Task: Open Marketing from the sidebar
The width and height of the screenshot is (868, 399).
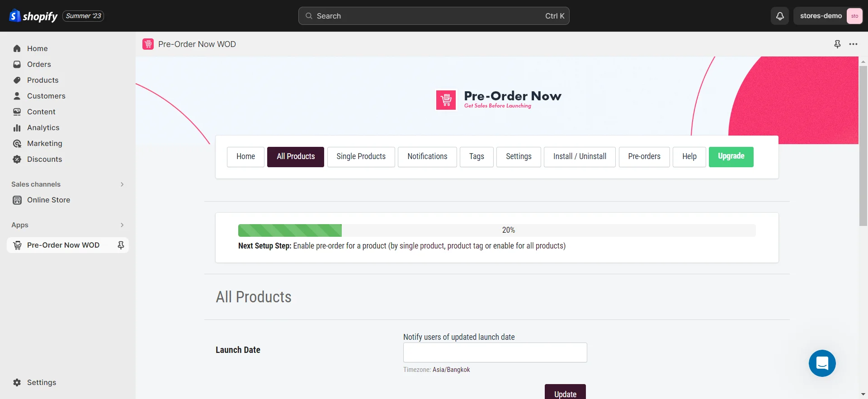Action: pos(68,143)
